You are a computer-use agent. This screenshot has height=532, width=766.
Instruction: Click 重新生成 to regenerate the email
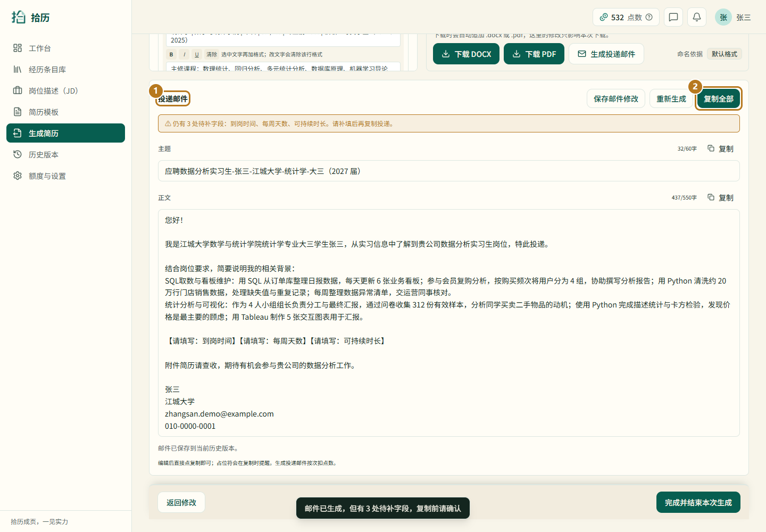(671, 98)
